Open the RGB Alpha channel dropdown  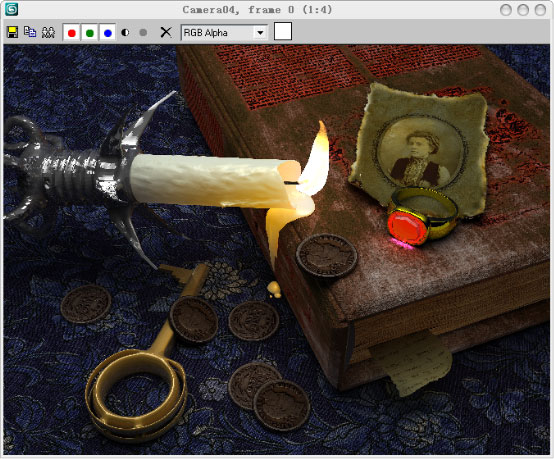pos(224,33)
